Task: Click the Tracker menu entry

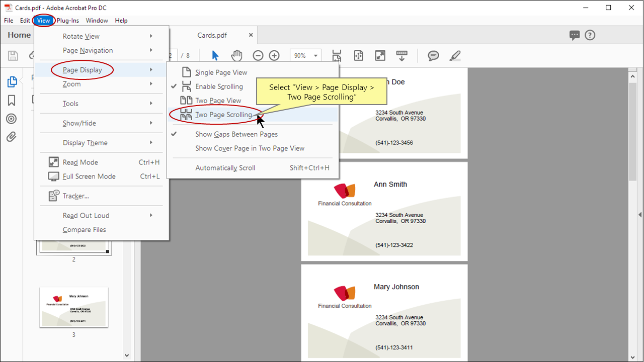Action: tap(75, 196)
